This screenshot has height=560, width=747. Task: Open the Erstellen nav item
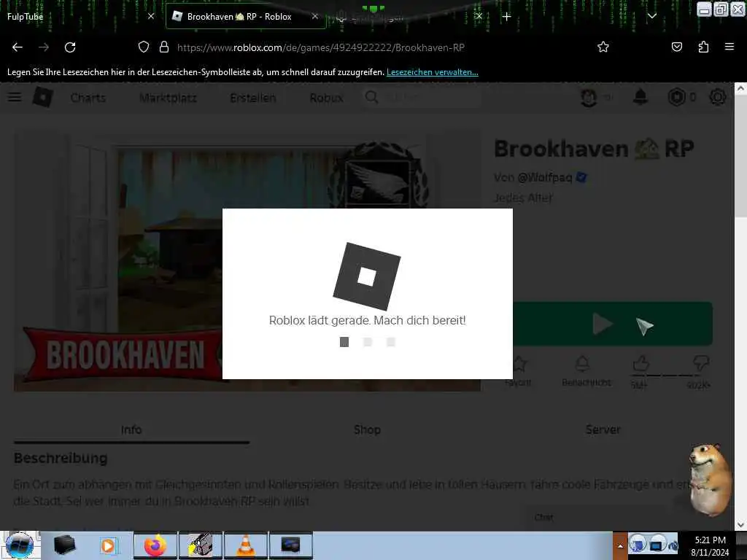pos(253,98)
